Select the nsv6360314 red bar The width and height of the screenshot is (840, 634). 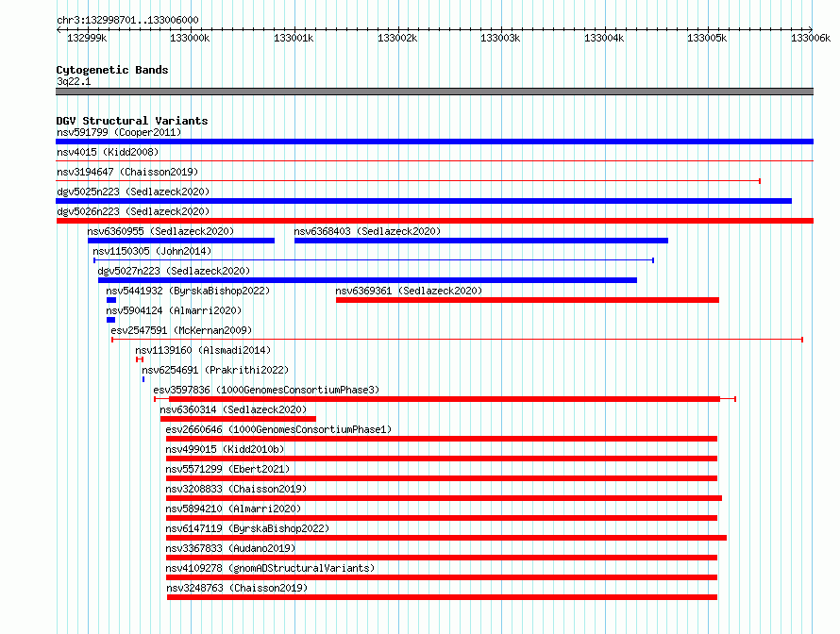tap(238, 419)
